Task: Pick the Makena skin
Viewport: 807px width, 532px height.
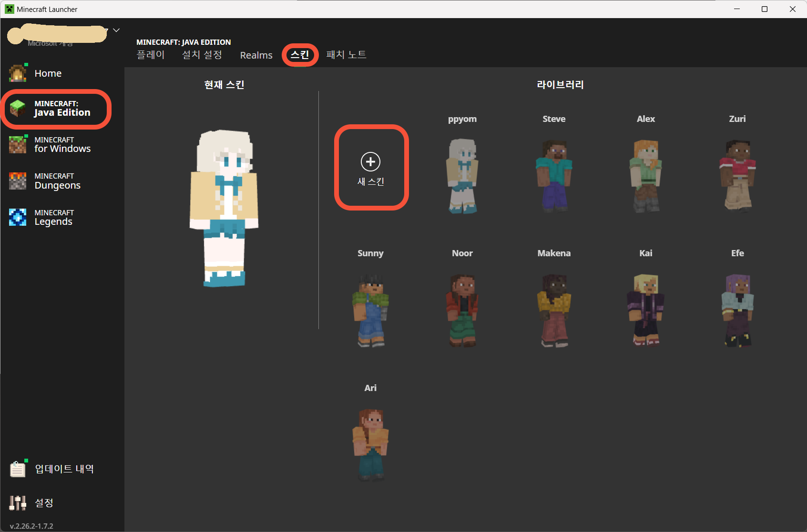Action: pos(554,310)
